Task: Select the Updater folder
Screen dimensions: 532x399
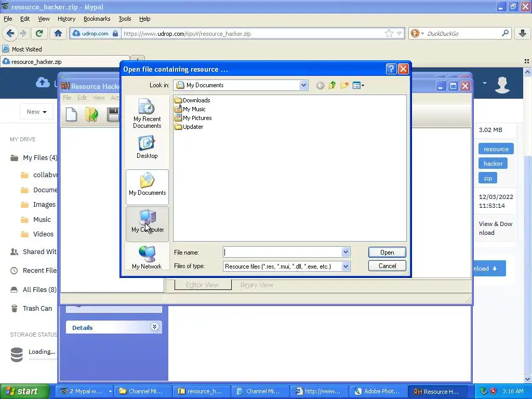Action: click(189, 127)
